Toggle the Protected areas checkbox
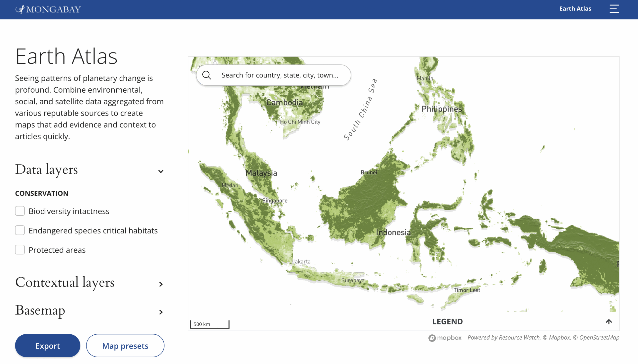This screenshot has width=638, height=364. point(20,250)
